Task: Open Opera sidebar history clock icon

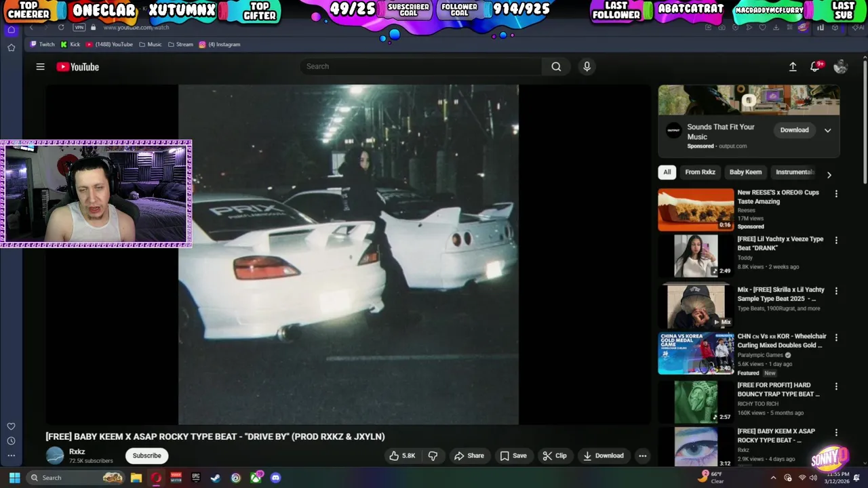Action: [11, 441]
